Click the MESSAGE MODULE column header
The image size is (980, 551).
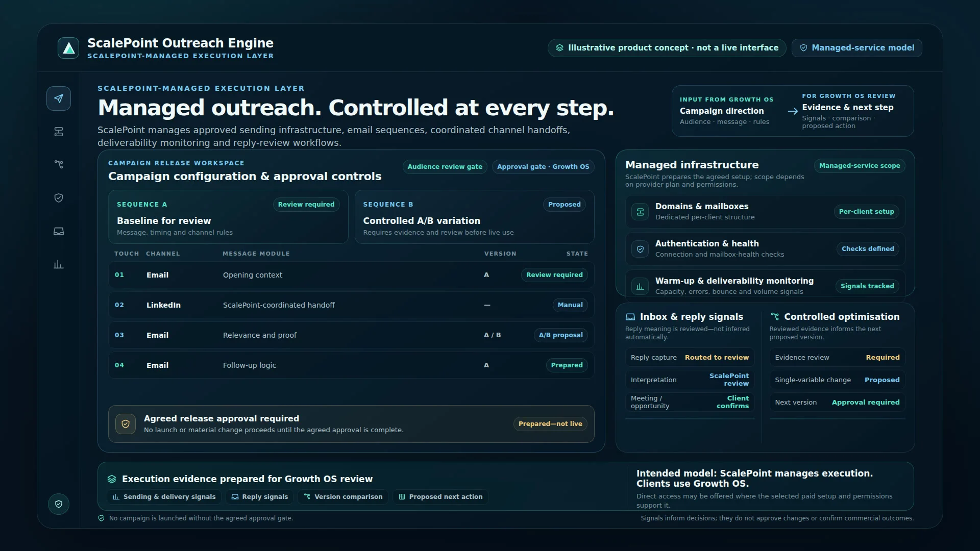[256, 254]
